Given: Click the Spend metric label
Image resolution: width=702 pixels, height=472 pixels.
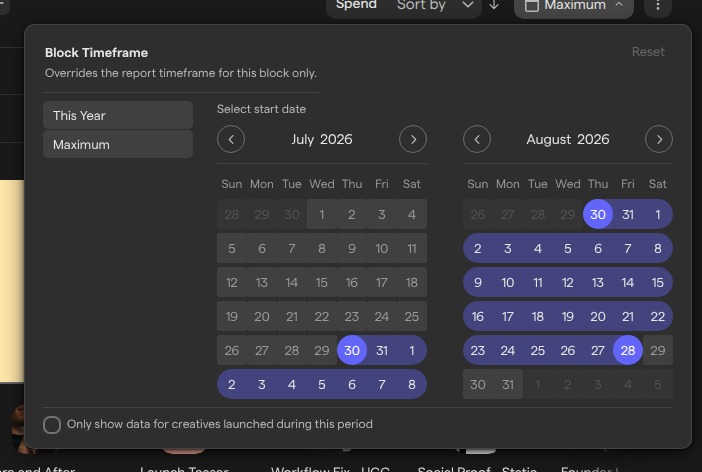Looking at the screenshot, I should click(356, 5).
